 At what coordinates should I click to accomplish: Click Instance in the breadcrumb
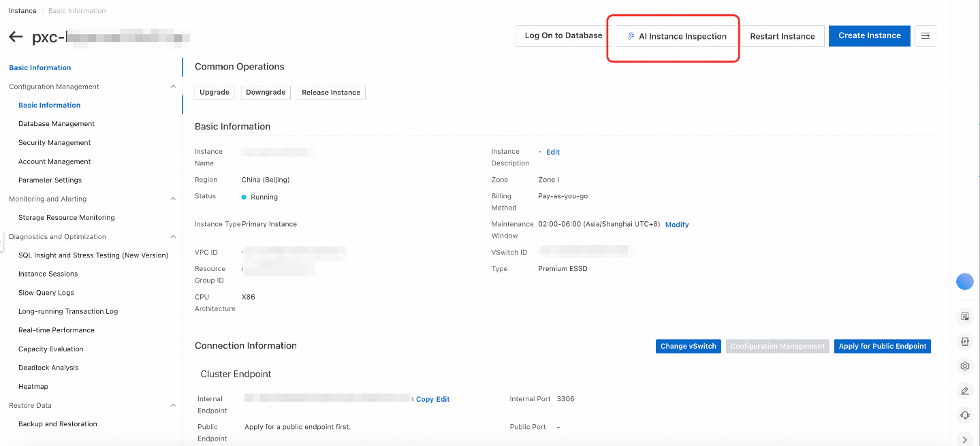coord(22,11)
